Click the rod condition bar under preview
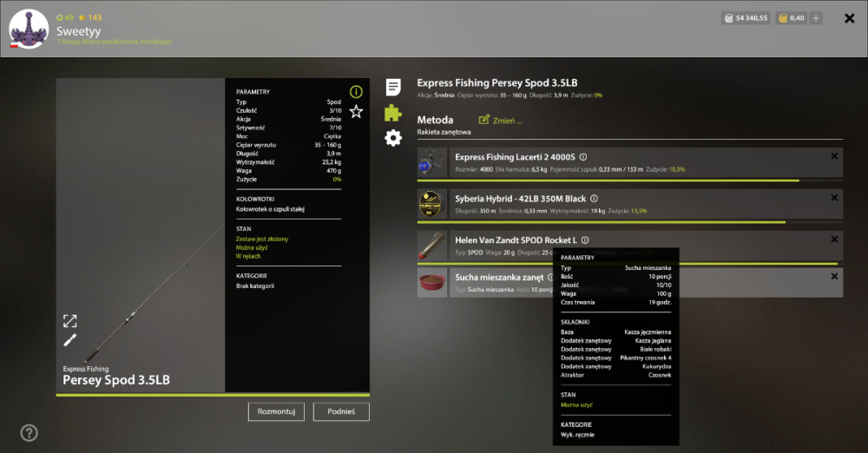The width and height of the screenshot is (868, 453). (213, 395)
